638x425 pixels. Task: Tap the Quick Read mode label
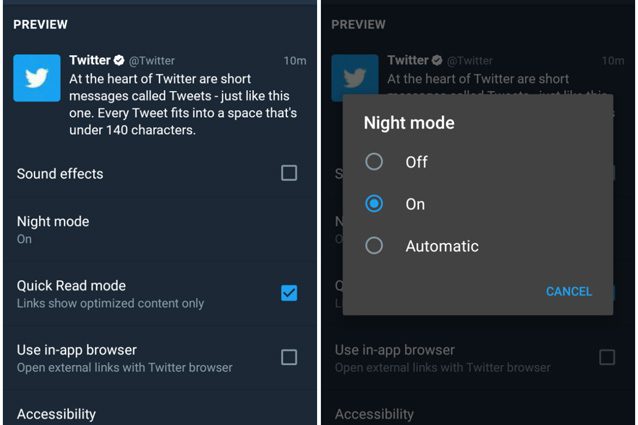[71, 286]
